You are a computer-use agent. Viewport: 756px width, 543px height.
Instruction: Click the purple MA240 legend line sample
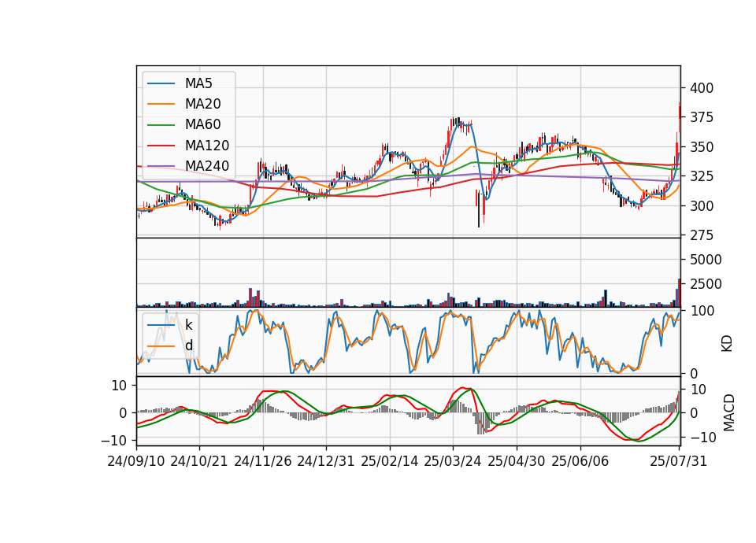click(x=161, y=166)
